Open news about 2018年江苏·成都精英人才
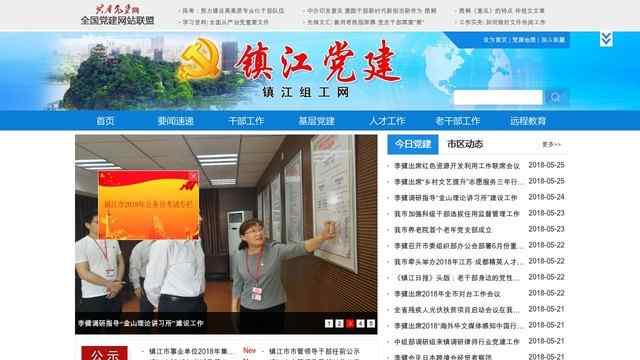 tap(458, 262)
